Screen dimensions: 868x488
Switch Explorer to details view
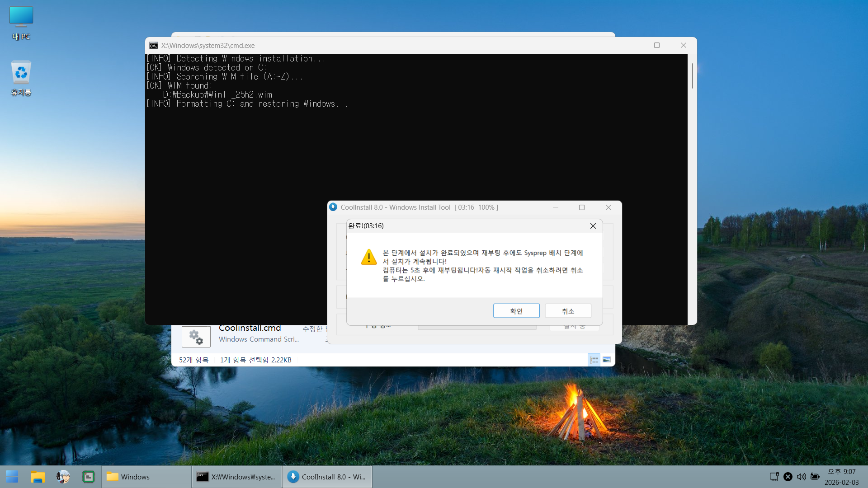coord(594,360)
